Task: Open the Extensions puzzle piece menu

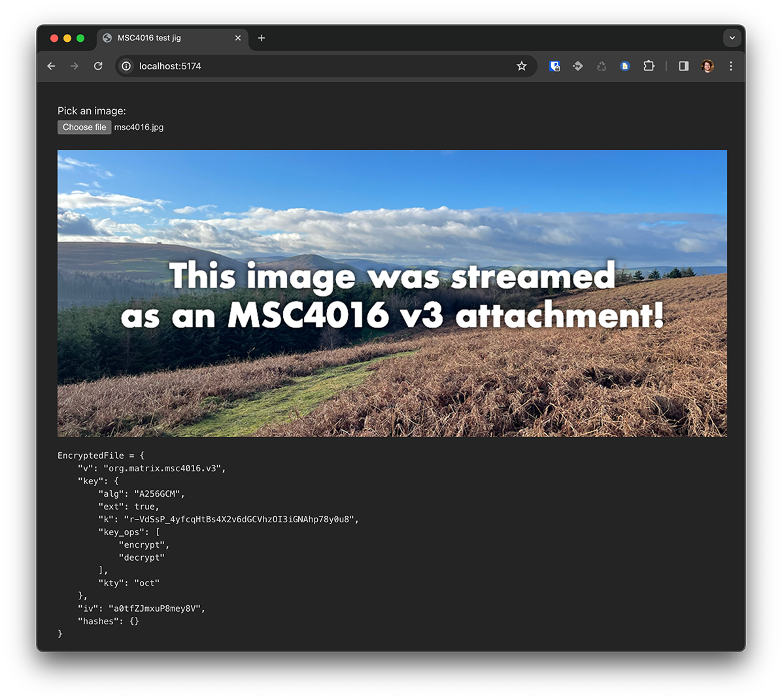Action: coord(649,66)
